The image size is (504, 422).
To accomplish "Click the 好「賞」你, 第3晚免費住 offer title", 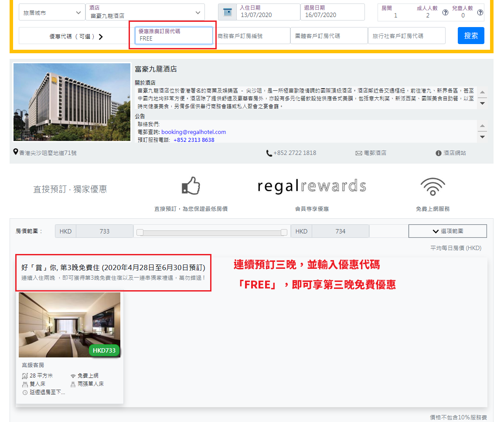I will [x=113, y=268].
